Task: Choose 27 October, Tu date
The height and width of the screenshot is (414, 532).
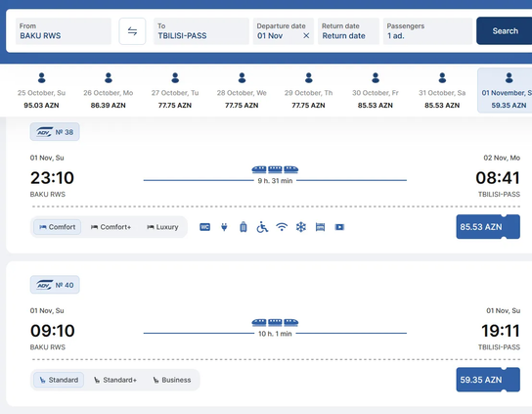Action: click(x=175, y=90)
